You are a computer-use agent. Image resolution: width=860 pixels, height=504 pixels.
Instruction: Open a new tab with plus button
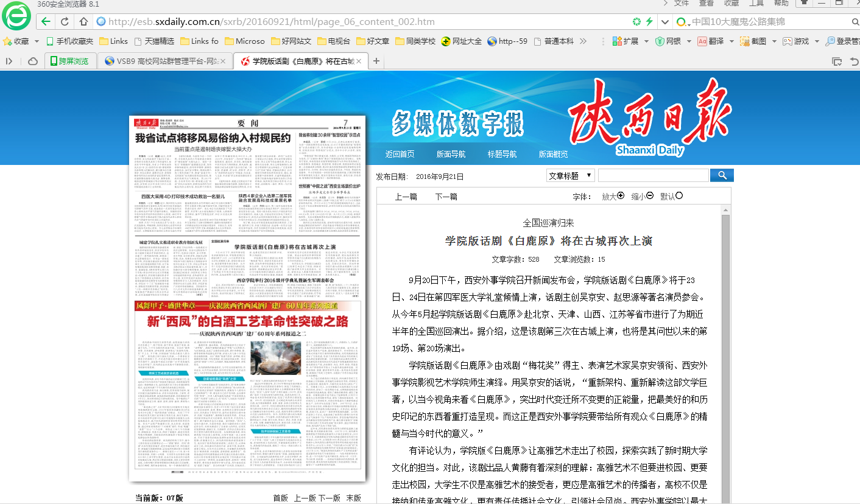pos(376,61)
